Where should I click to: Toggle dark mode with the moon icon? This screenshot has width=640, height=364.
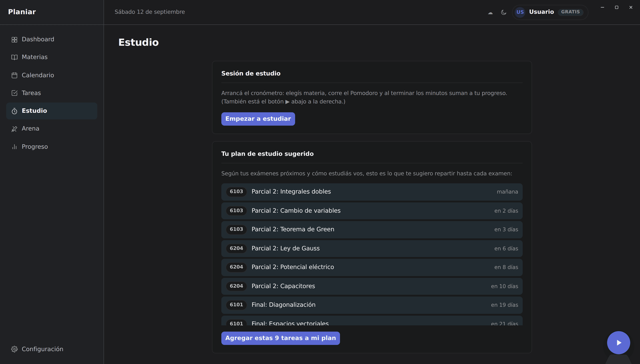(504, 12)
